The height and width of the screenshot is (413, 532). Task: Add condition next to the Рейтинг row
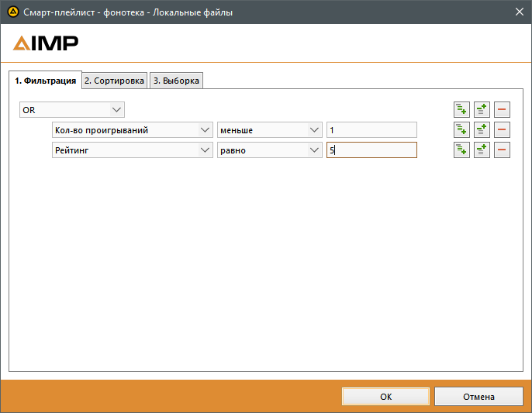tap(461, 150)
